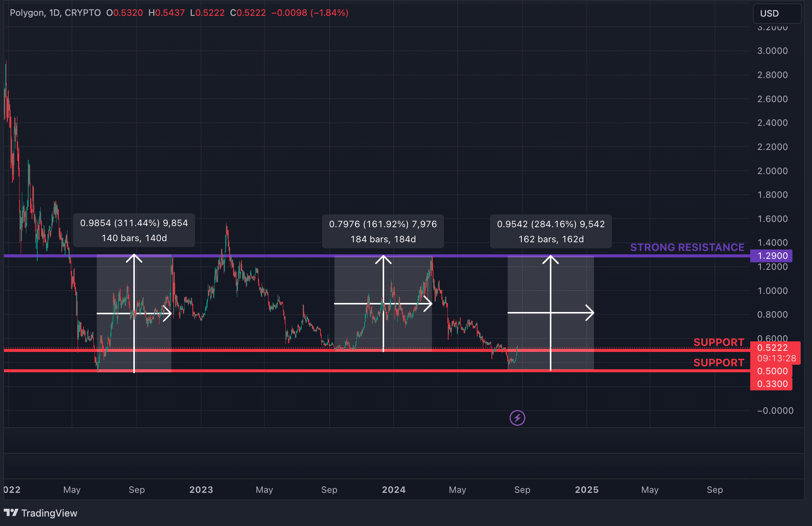This screenshot has height=526, width=812.
Task: Click the 2025 label on the time axis
Action: tap(587, 490)
